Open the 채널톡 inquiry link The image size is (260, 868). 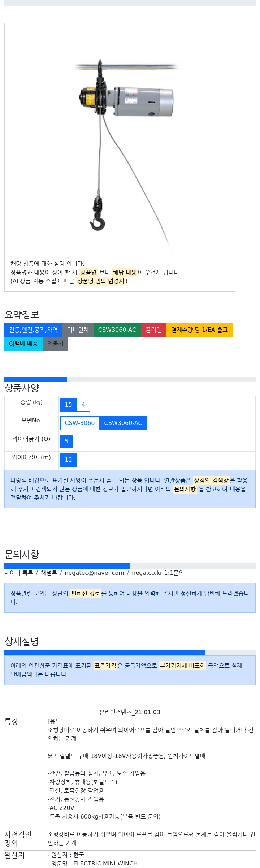tap(49, 573)
